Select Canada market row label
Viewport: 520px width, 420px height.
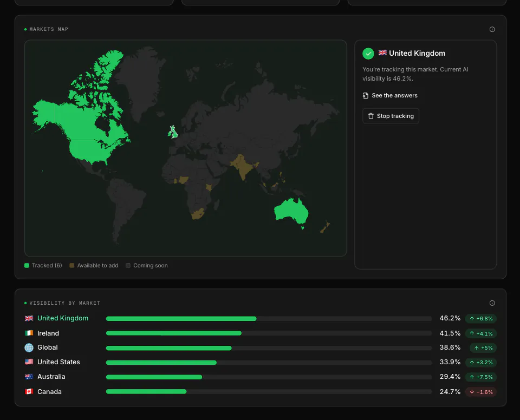[x=49, y=391]
